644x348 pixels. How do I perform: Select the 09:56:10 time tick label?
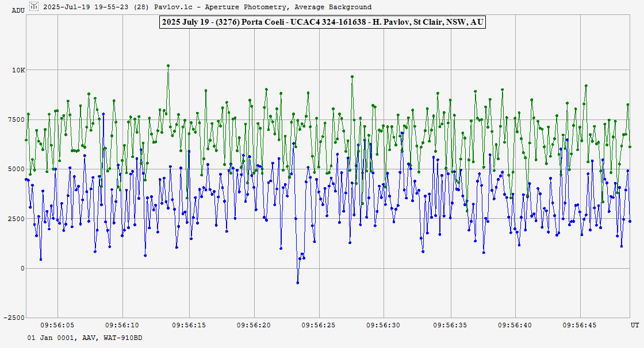[124, 325]
